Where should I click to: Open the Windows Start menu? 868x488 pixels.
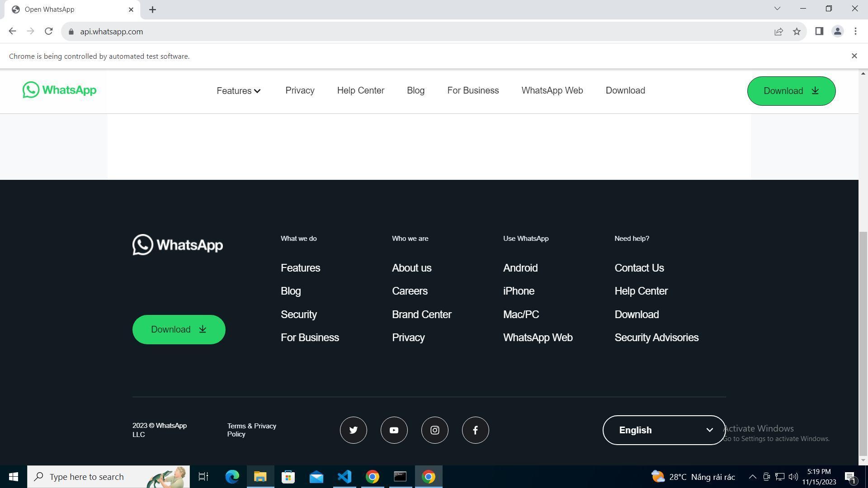(14, 477)
